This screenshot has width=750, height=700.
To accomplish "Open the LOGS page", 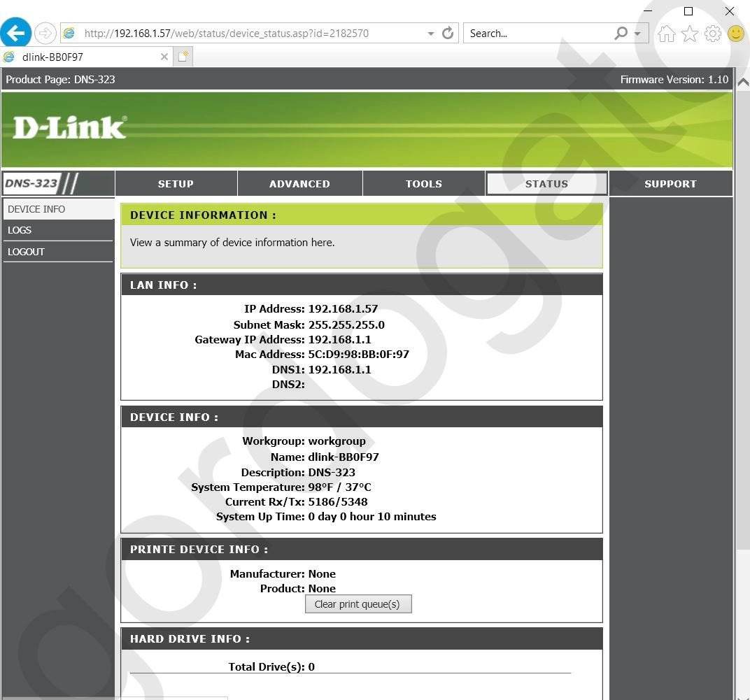I will click(20, 230).
